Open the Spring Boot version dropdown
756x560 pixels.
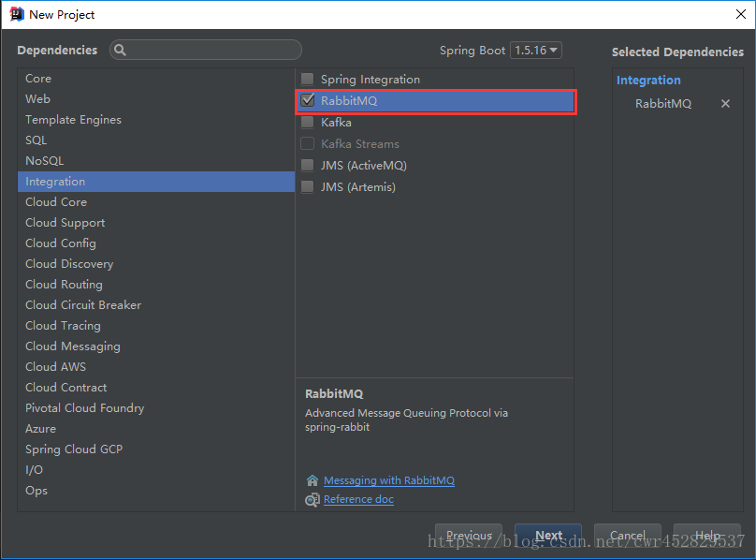pos(536,51)
